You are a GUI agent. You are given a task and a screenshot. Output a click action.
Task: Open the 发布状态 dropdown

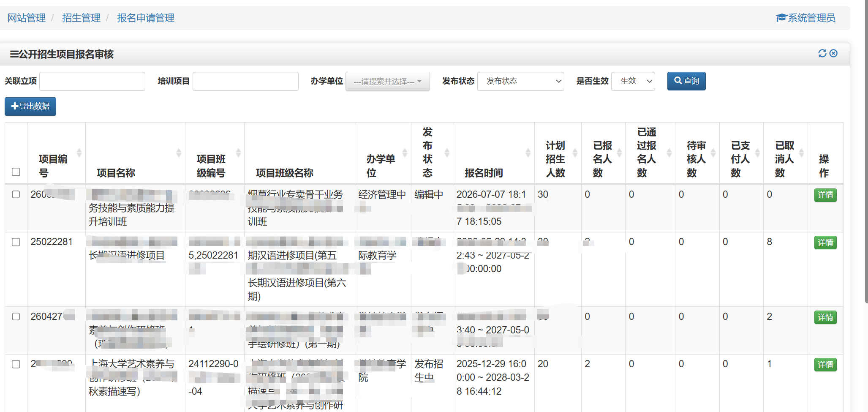[521, 81]
